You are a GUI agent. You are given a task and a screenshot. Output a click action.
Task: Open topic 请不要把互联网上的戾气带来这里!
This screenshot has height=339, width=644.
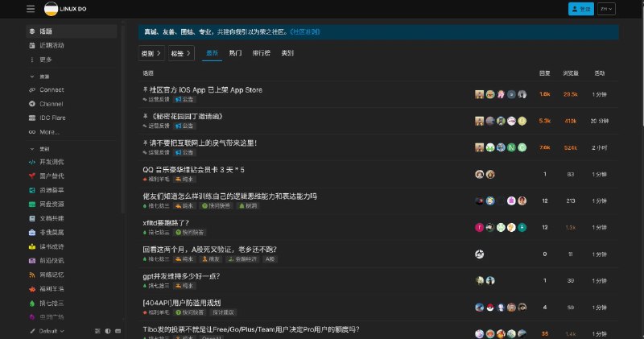click(204, 143)
